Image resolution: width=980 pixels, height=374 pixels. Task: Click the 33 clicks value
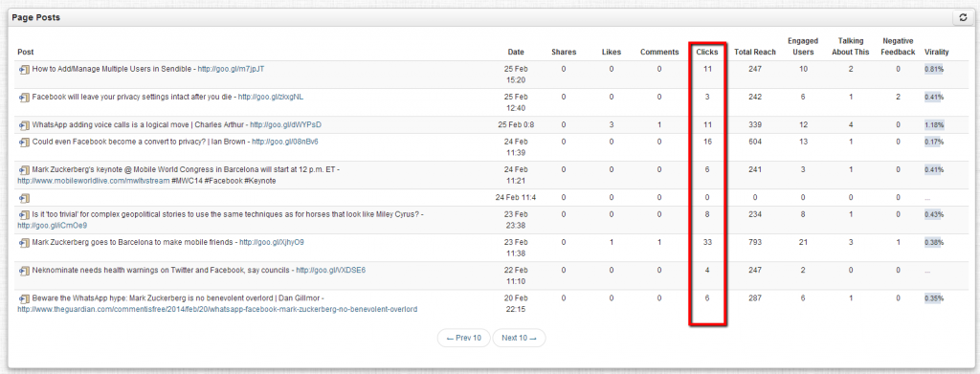coord(707,242)
